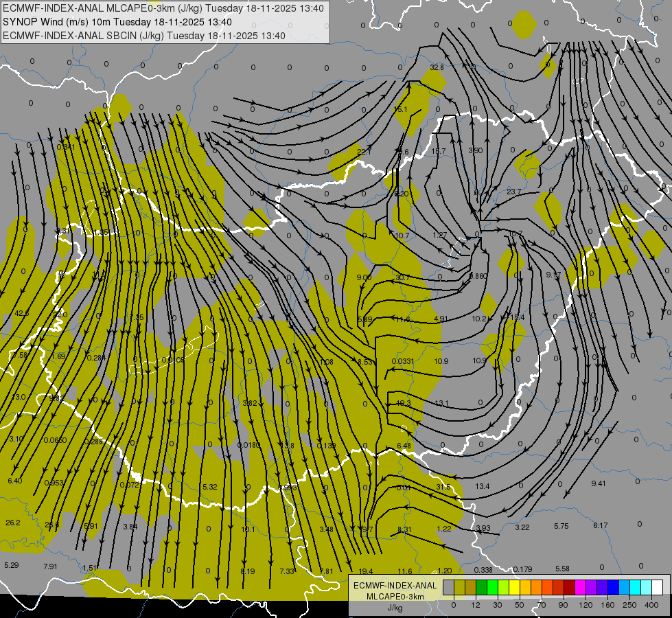Click the white legend swatch above 400

(657, 587)
